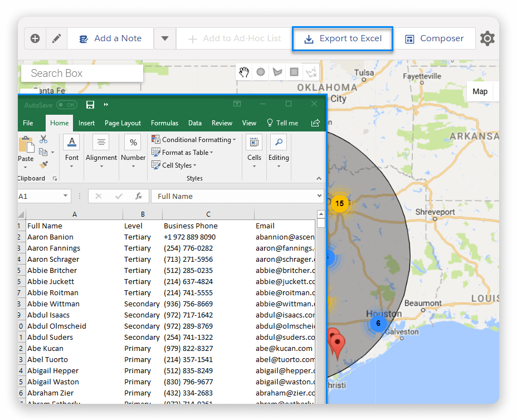This screenshot has height=420, width=517.
Task: Select column A header
Action: [75, 214]
